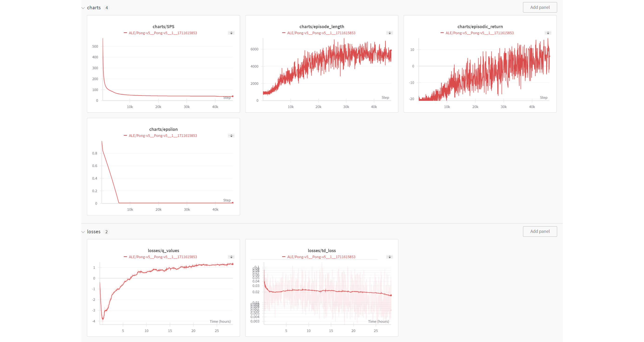Click legend expand arrows on charts/SPS panel
This screenshot has height=342, width=644.
[231, 33]
